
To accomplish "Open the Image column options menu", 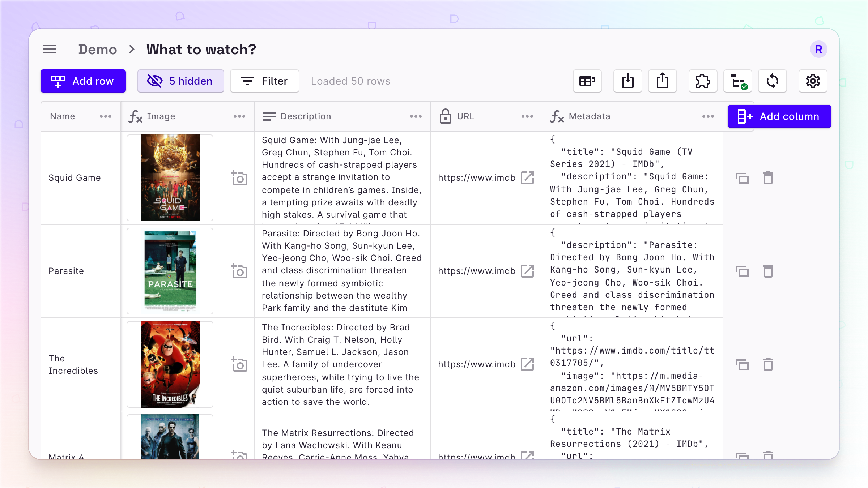I will click(239, 117).
